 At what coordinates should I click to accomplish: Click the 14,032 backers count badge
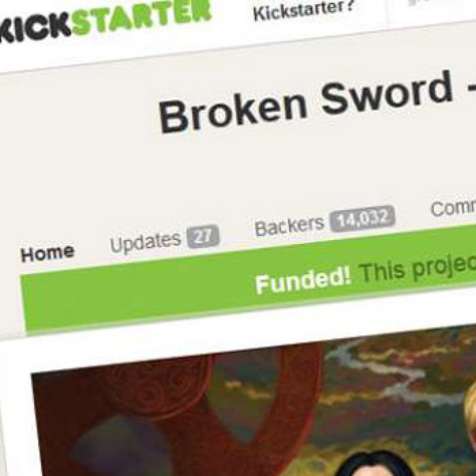[x=362, y=218]
